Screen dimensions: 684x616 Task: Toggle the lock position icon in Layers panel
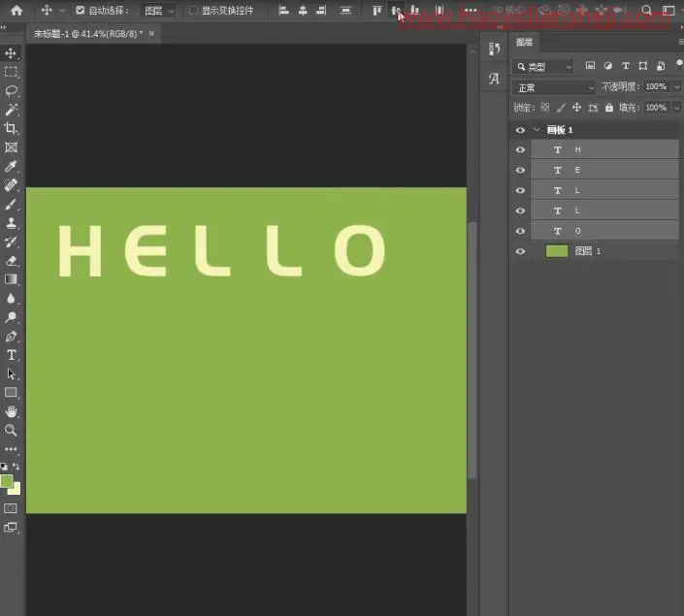pyautogui.click(x=577, y=108)
